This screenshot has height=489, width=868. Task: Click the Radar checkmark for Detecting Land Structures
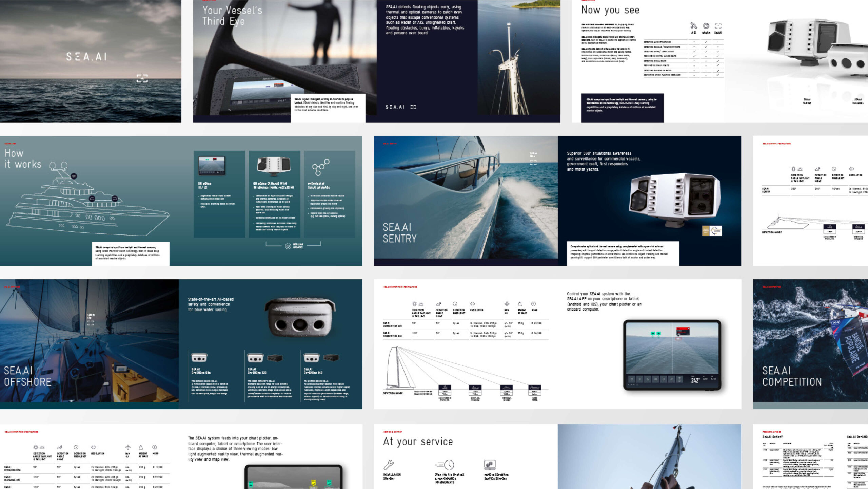tap(706, 42)
